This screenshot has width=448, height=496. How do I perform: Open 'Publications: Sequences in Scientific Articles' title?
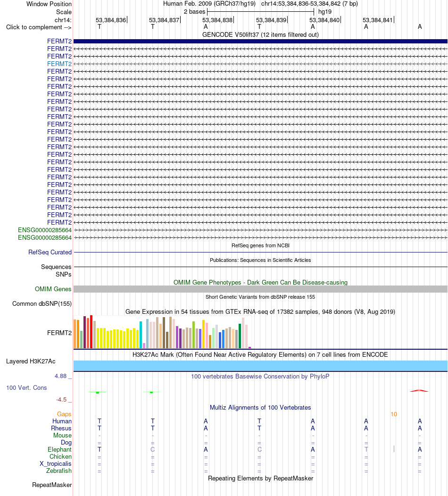(260, 260)
